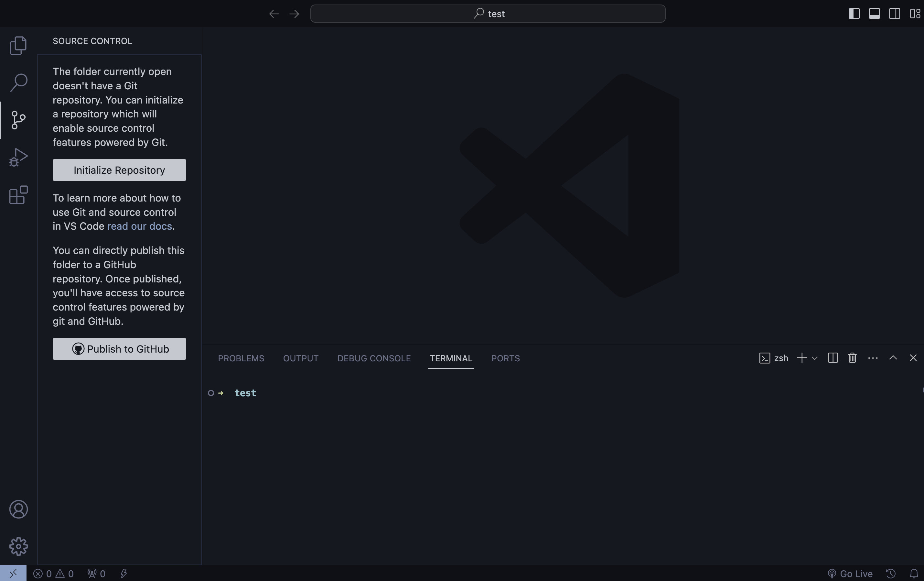This screenshot has height=581, width=924.
Task: Open the Extensions view
Action: (x=18, y=195)
